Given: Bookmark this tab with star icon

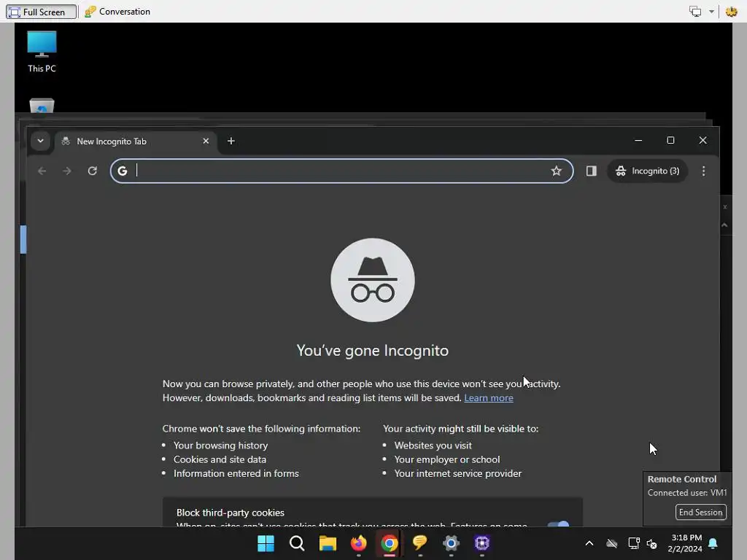Looking at the screenshot, I should [556, 171].
